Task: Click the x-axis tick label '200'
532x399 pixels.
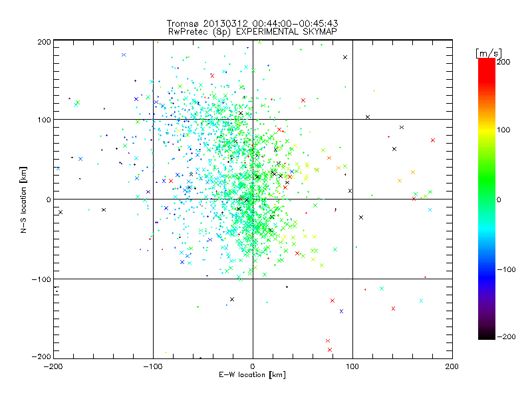Action: coord(452,366)
